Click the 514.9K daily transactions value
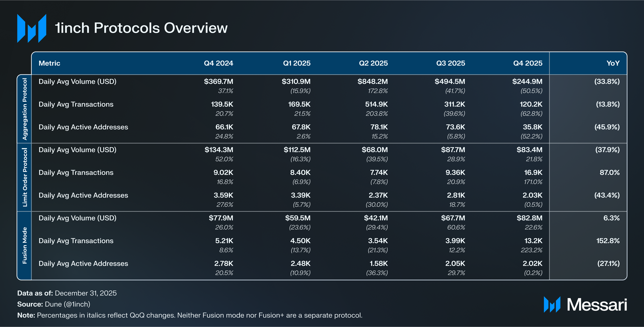This screenshot has width=644, height=327. (x=376, y=104)
